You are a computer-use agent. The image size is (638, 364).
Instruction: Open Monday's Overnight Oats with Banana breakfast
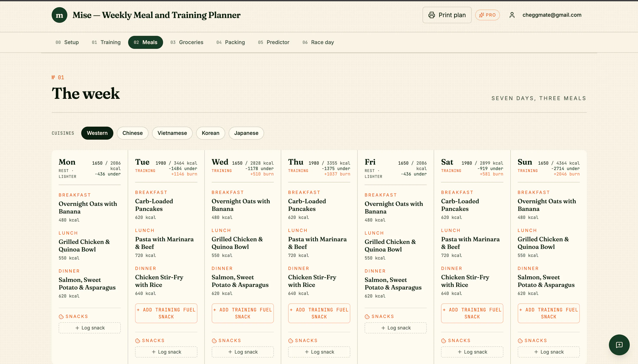pos(88,207)
